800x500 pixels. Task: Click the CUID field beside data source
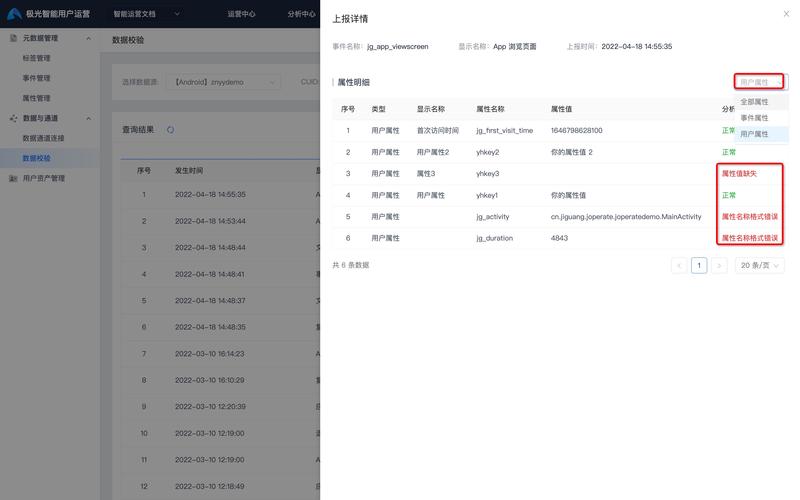pyautogui.click(x=310, y=82)
